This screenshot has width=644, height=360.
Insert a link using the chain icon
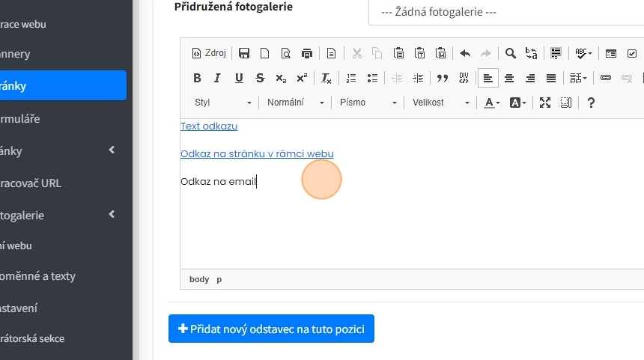point(606,78)
